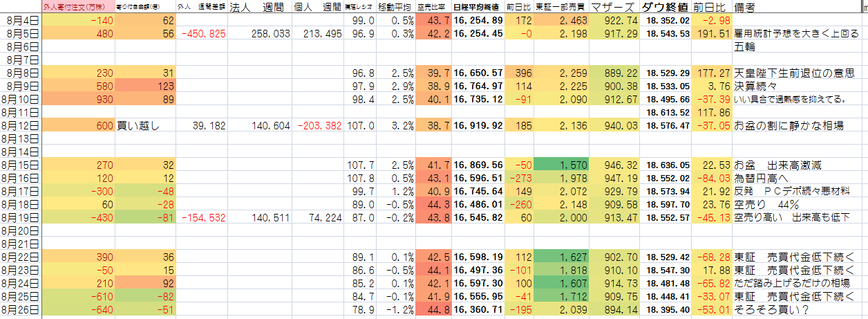
Task: Select the 日経平均終値 header cell
Action: [x=478, y=8]
